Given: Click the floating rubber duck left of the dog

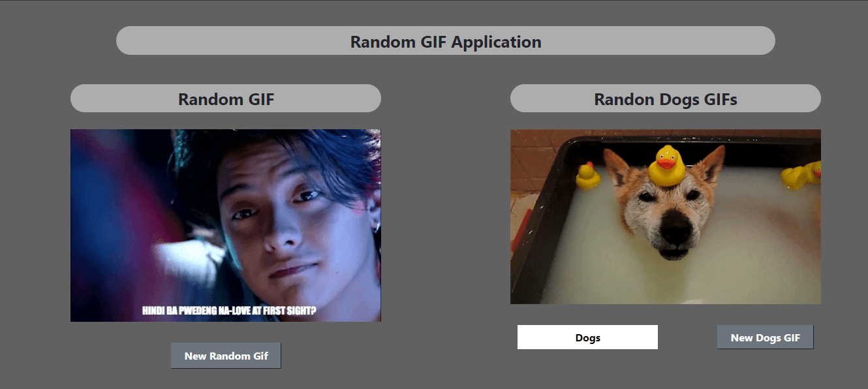Looking at the screenshot, I should pos(587,176).
